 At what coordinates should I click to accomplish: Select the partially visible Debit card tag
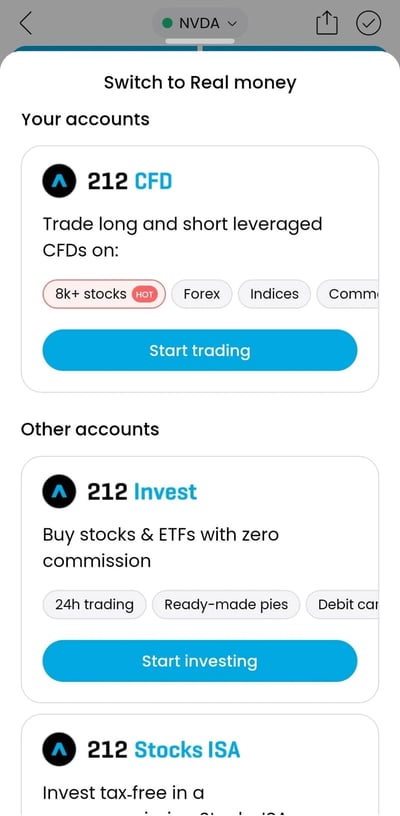click(342, 605)
